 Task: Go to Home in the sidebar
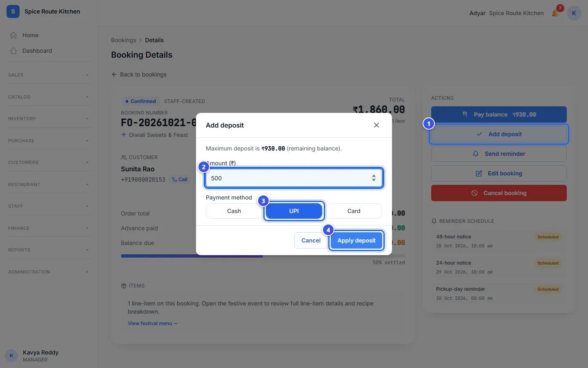coord(49,35)
